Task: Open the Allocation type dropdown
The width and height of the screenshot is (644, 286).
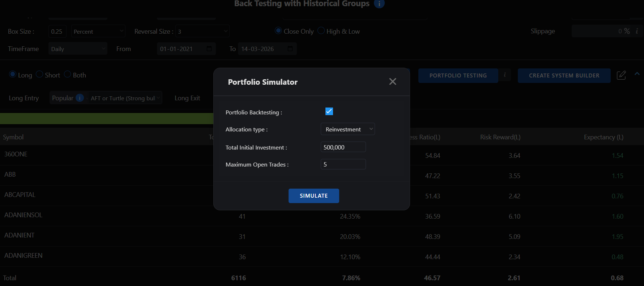Action: (x=347, y=129)
